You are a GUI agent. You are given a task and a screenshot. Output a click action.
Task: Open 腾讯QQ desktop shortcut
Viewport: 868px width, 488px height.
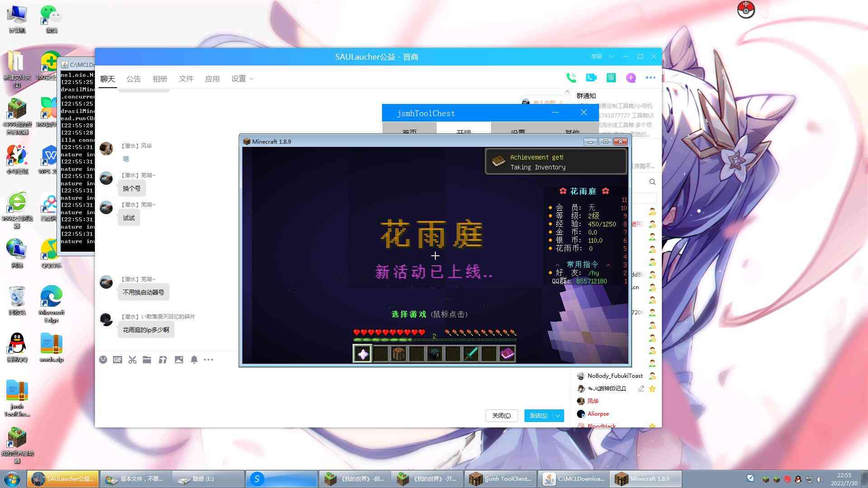[x=17, y=348]
